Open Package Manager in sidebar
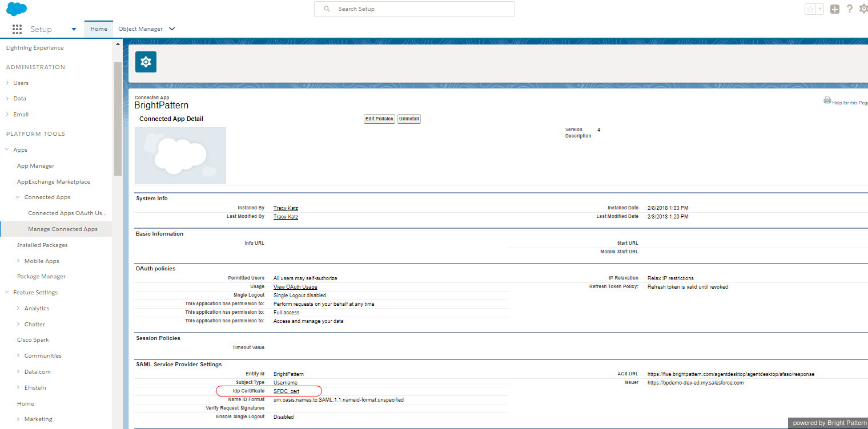 click(x=41, y=277)
